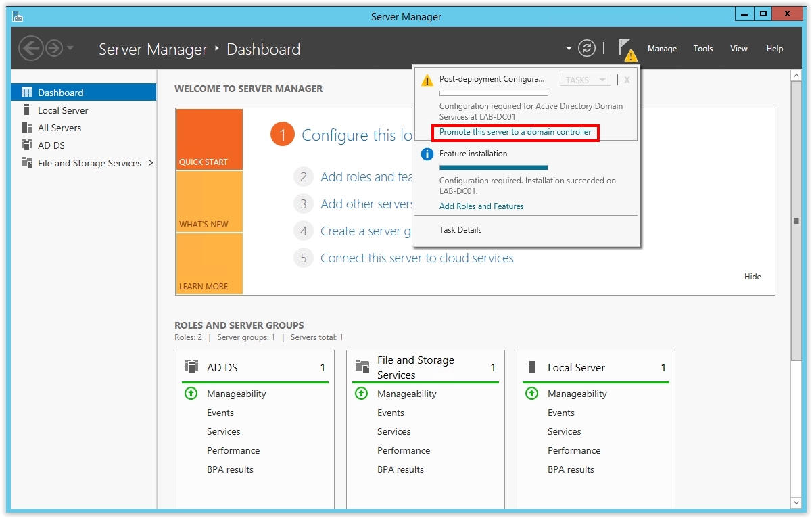Click Promote this server to a domain controller
The height and width of the screenshot is (518, 812).
(515, 132)
